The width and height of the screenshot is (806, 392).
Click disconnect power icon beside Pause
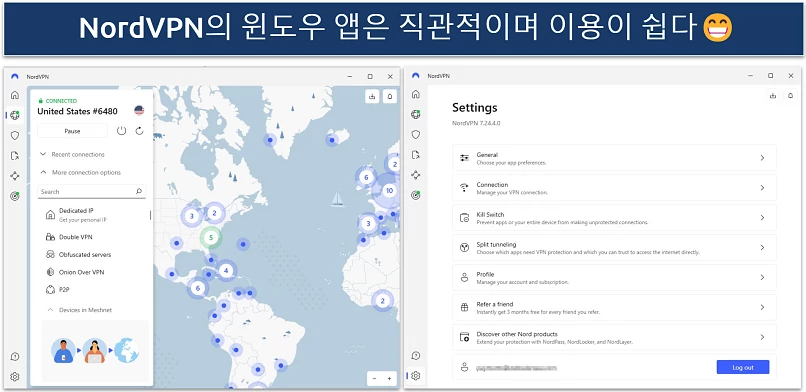click(121, 131)
